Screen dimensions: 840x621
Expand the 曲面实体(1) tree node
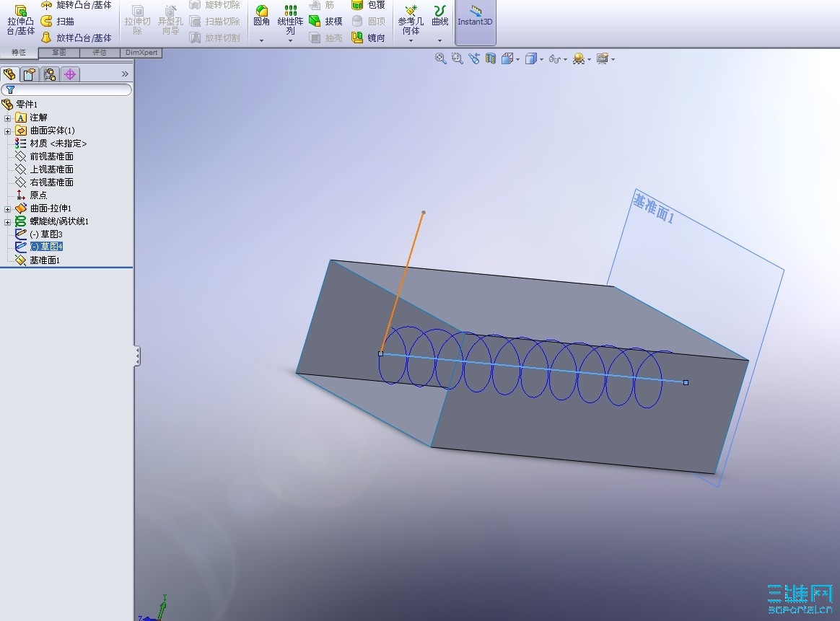click(7, 131)
